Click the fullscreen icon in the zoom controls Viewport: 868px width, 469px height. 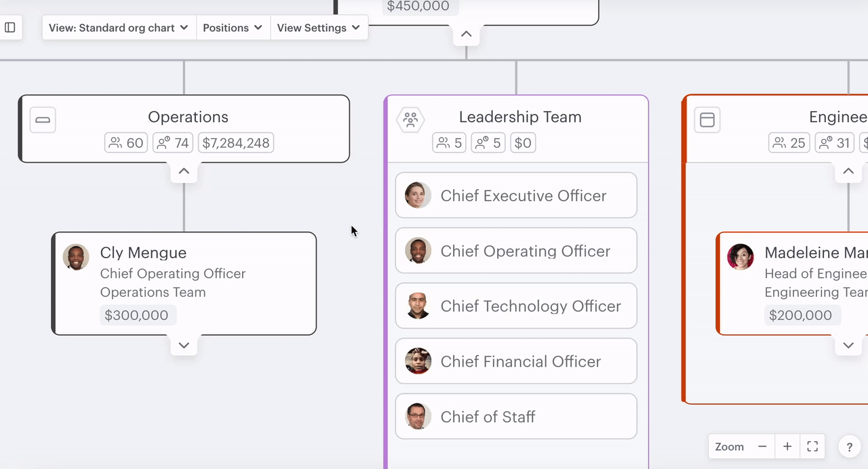[812, 446]
